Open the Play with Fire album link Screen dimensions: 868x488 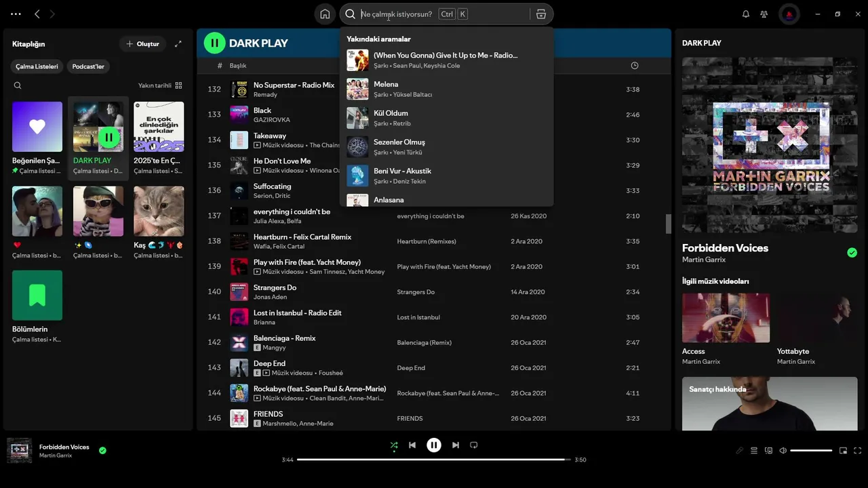[x=443, y=267]
